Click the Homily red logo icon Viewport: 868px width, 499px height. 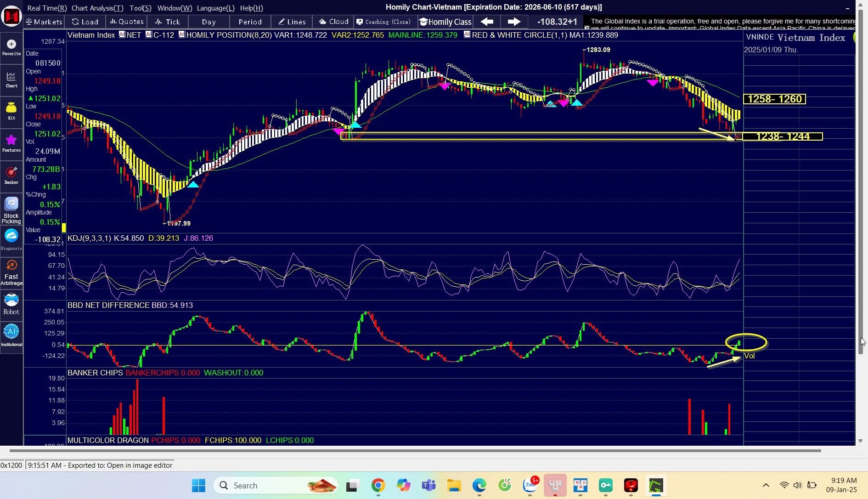[x=11, y=17]
